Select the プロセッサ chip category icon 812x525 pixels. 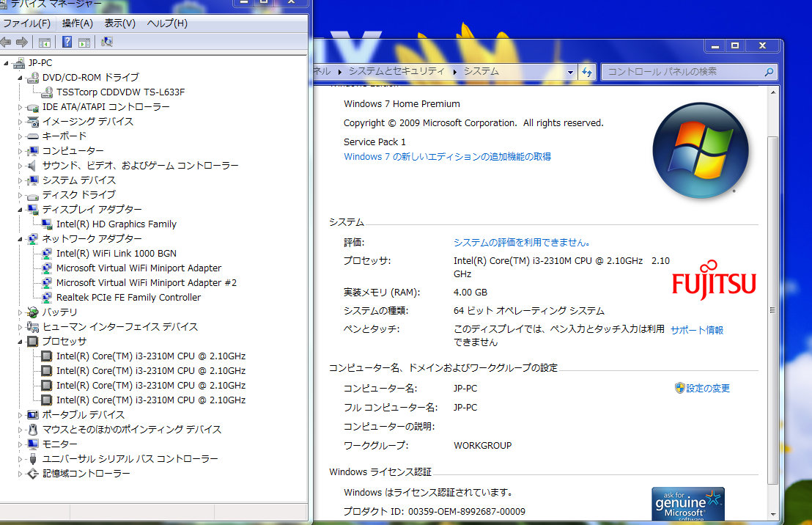pyautogui.click(x=33, y=342)
